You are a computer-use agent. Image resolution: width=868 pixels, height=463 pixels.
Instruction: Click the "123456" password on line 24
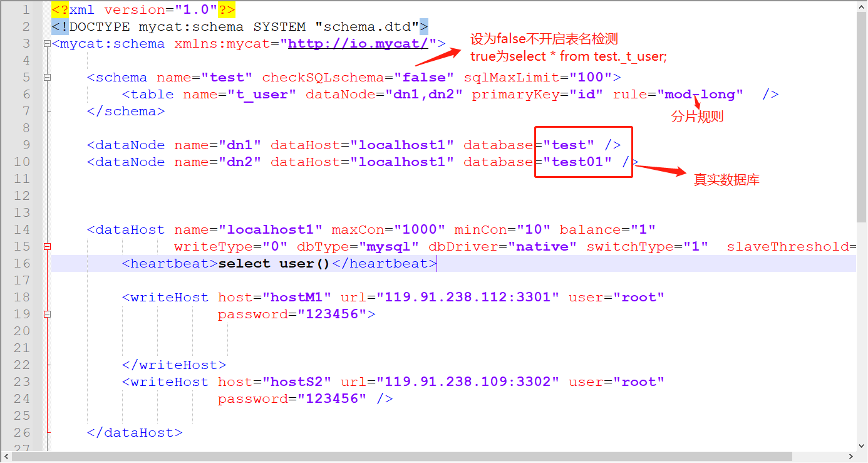[x=332, y=399]
